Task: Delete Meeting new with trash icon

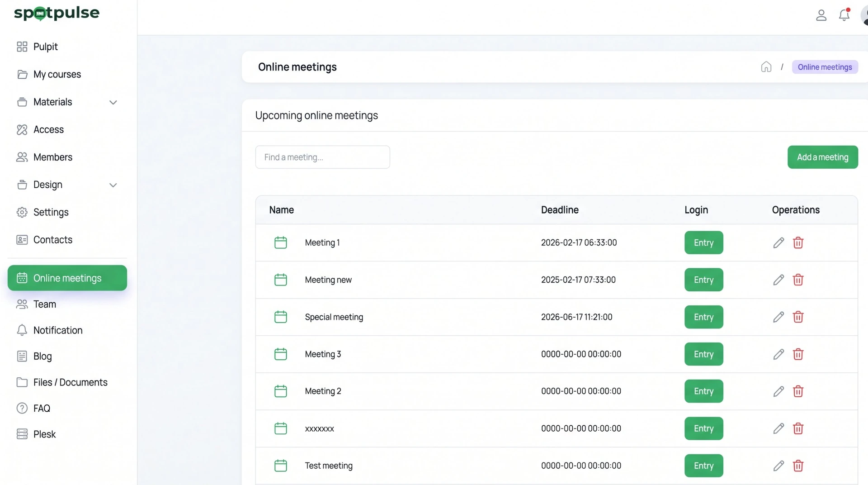Action: (798, 280)
